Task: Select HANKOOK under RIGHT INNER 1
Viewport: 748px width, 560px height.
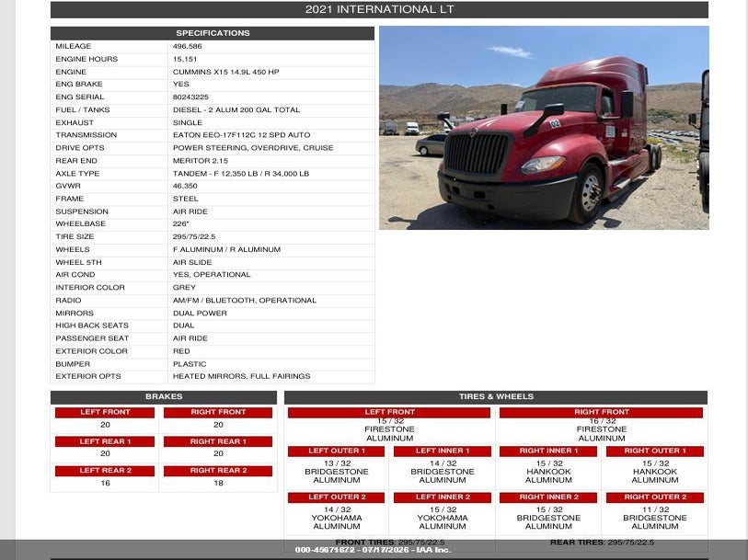Action: tap(548, 472)
